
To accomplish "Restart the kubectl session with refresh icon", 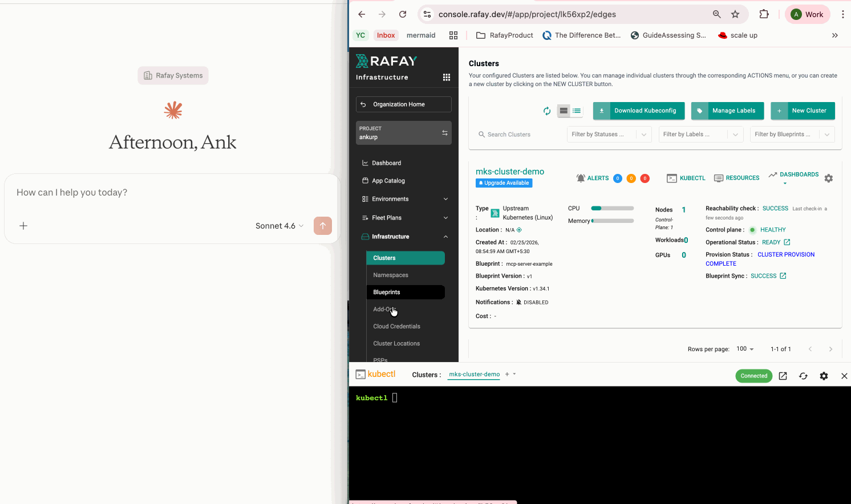I will 803,376.
